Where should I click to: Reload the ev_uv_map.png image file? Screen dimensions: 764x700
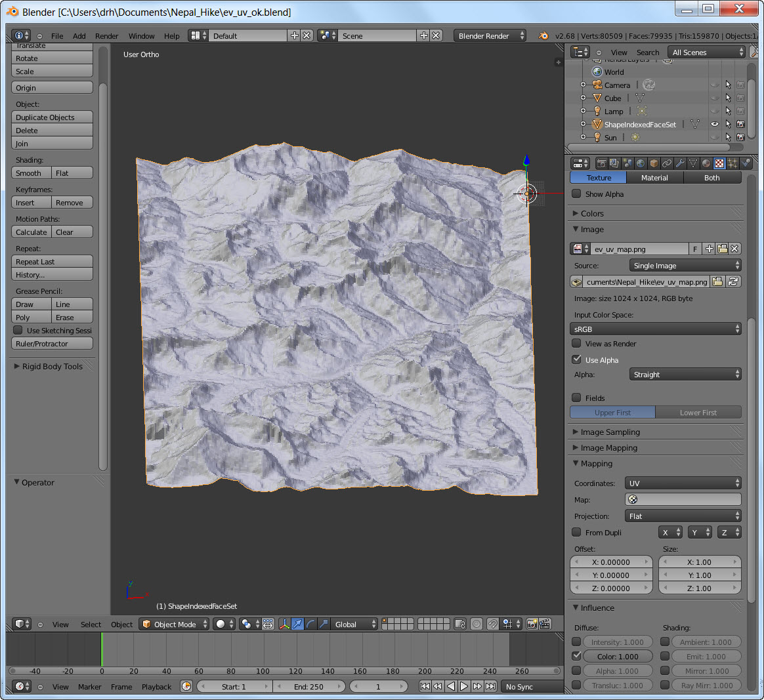click(x=733, y=281)
